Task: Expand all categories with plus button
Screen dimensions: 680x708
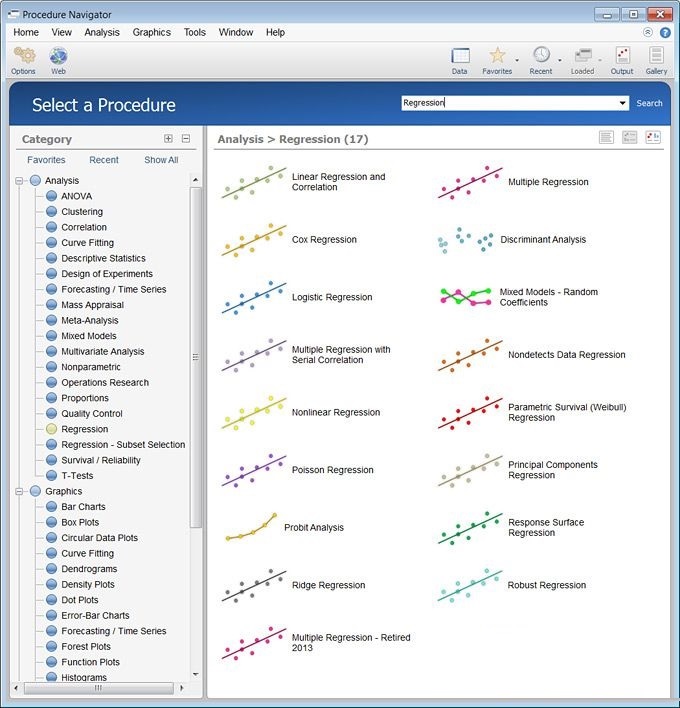Action: point(168,139)
